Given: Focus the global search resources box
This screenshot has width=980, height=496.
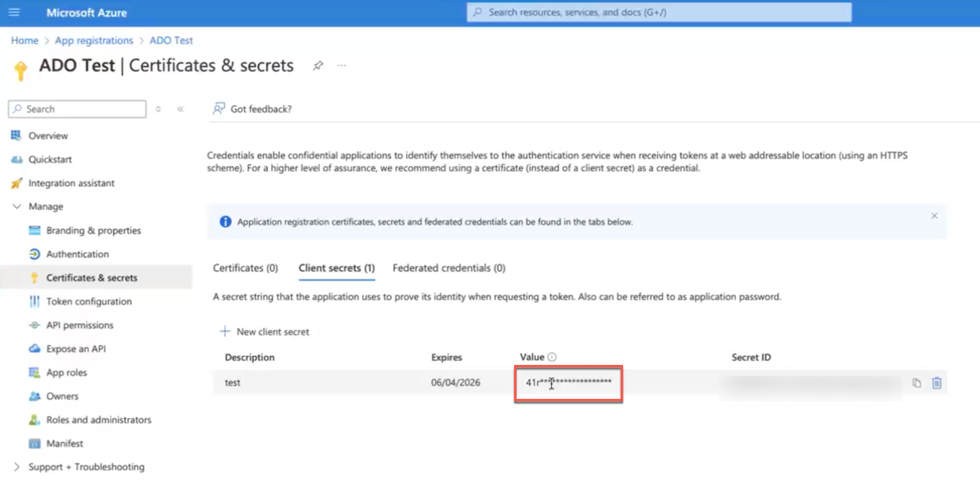Looking at the screenshot, I should [659, 13].
